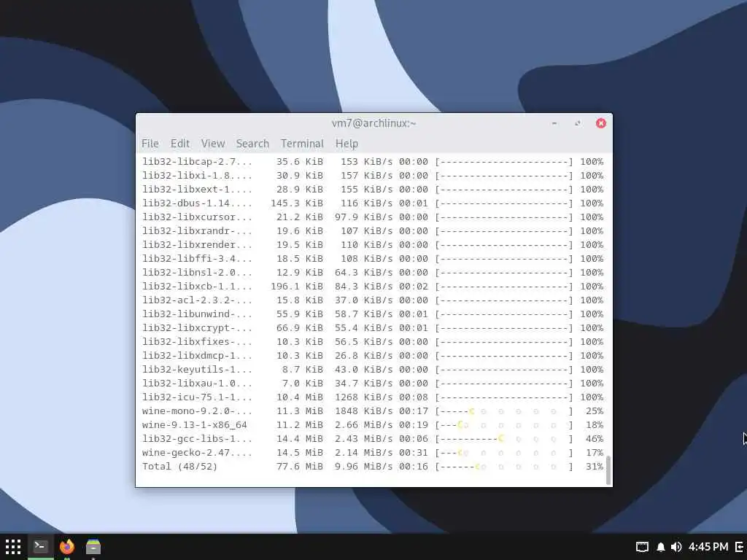Click the text lib32-libxcursor...
Viewport: 747px width, 560px height.
coord(188,217)
